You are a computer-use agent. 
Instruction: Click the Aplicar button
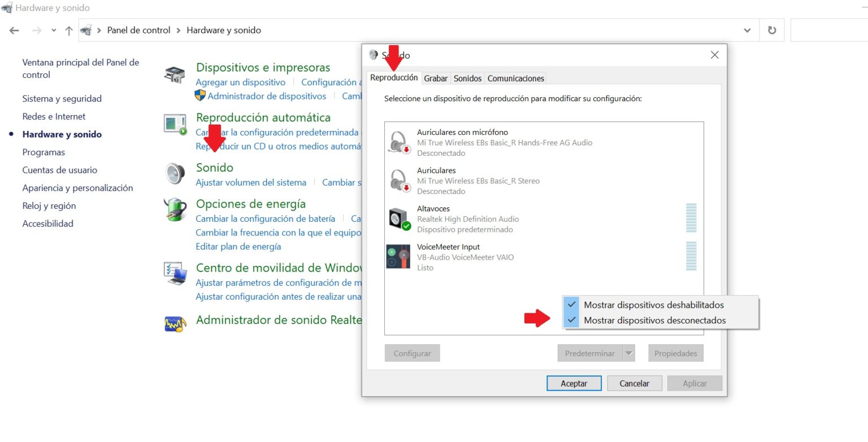pyautogui.click(x=695, y=383)
